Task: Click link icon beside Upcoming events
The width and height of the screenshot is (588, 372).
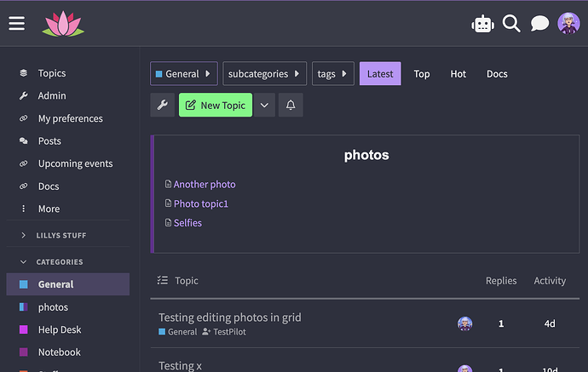Action: pyautogui.click(x=24, y=163)
